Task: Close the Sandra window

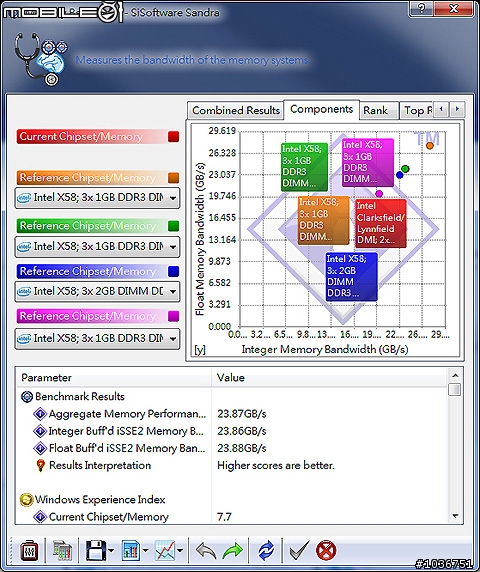Action: (x=453, y=8)
